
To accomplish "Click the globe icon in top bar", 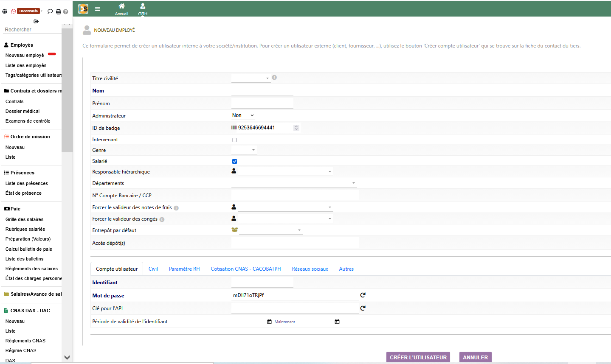I will point(5,11).
